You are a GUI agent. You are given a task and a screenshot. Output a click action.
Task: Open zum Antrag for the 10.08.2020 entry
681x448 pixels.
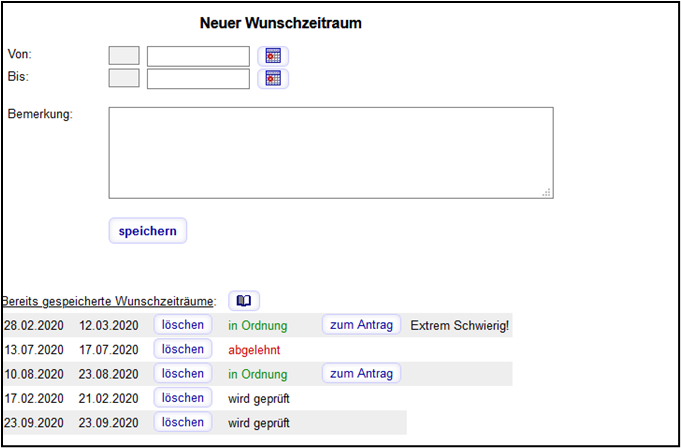[x=361, y=373]
